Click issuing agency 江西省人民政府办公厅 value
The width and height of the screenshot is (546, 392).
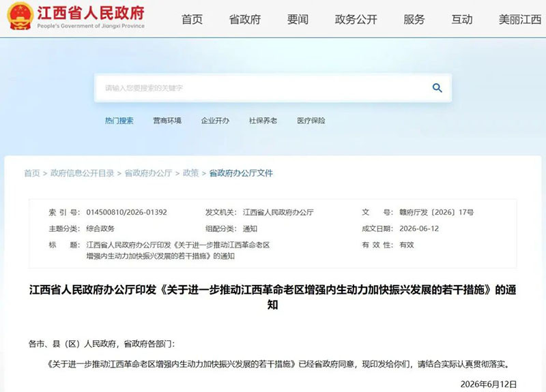click(278, 212)
